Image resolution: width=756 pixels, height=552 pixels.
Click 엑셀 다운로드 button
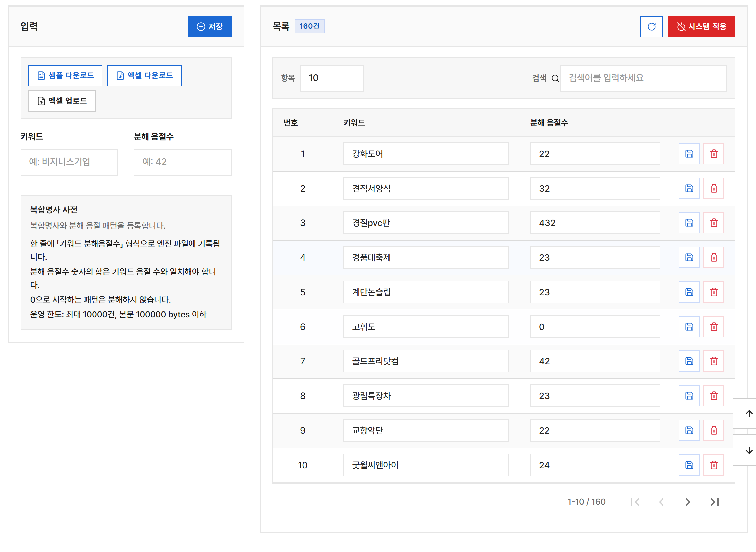coord(144,76)
